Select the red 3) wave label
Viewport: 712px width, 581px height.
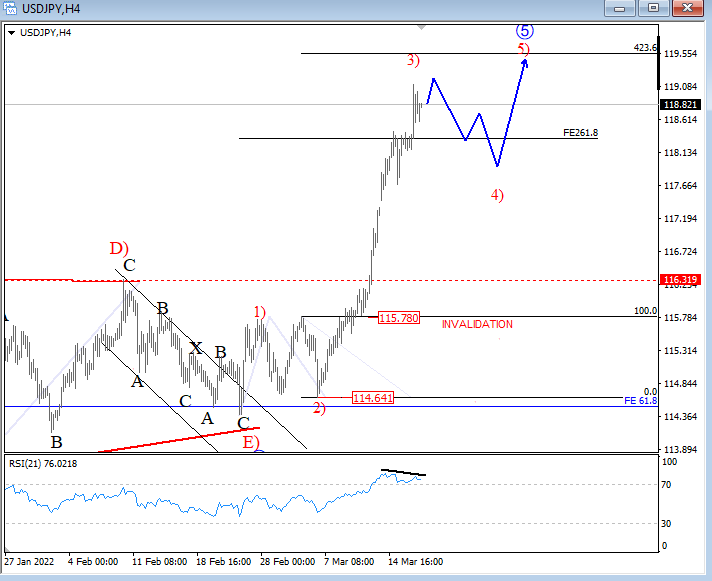pyautogui.click(x=413, y=60)
